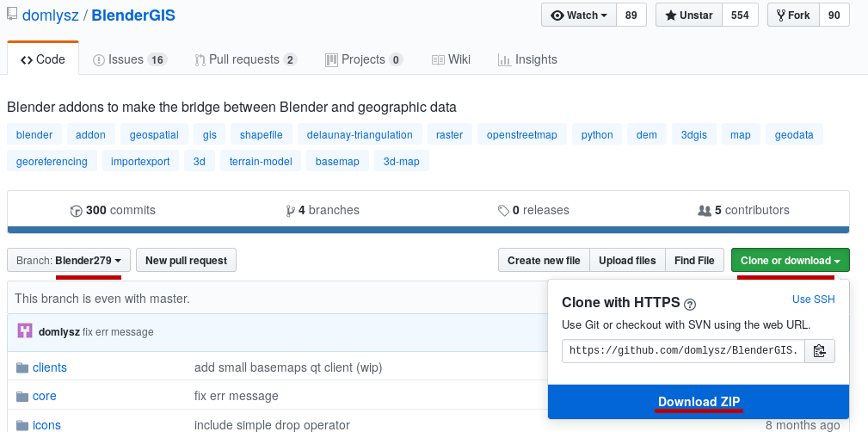Open the Insights tab

click(x=527, y=59)
